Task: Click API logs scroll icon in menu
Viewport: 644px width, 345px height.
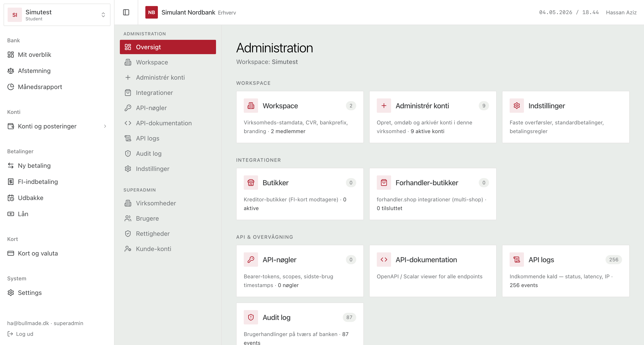Action: click(128, 138)
